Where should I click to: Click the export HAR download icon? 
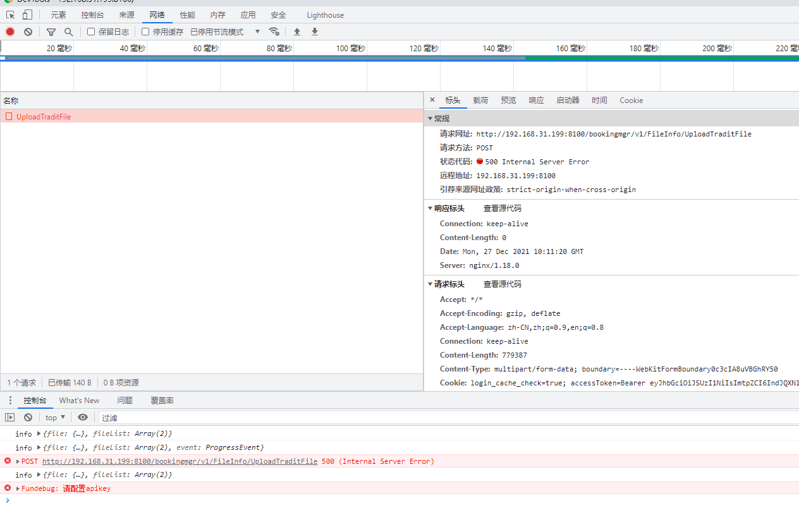315,32
